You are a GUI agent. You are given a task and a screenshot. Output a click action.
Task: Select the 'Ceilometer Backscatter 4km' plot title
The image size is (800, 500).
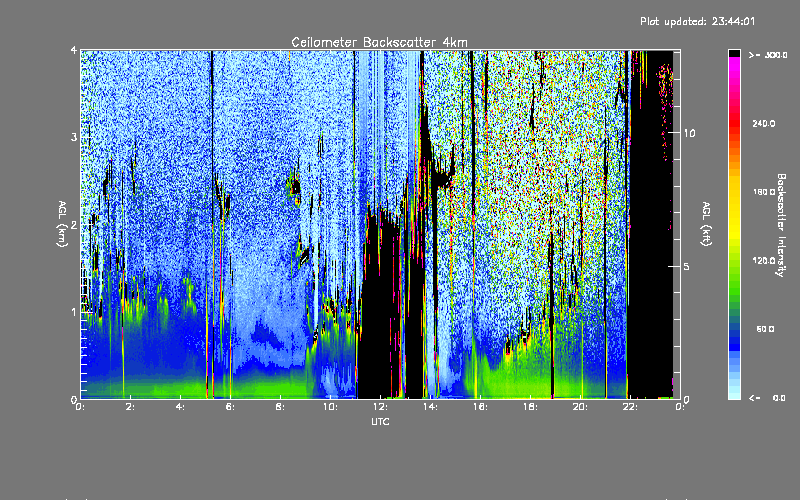[x=379, y=42]
